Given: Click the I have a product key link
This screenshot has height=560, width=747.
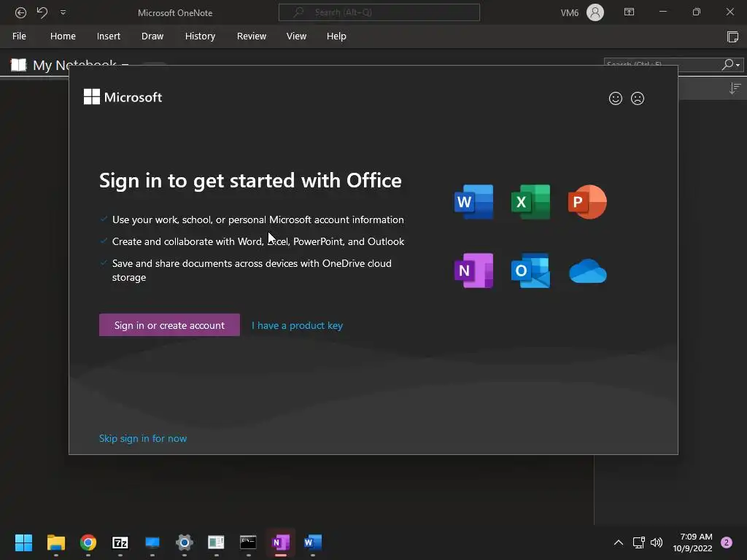Looking at the screenshot, I should tap(298, 325).
